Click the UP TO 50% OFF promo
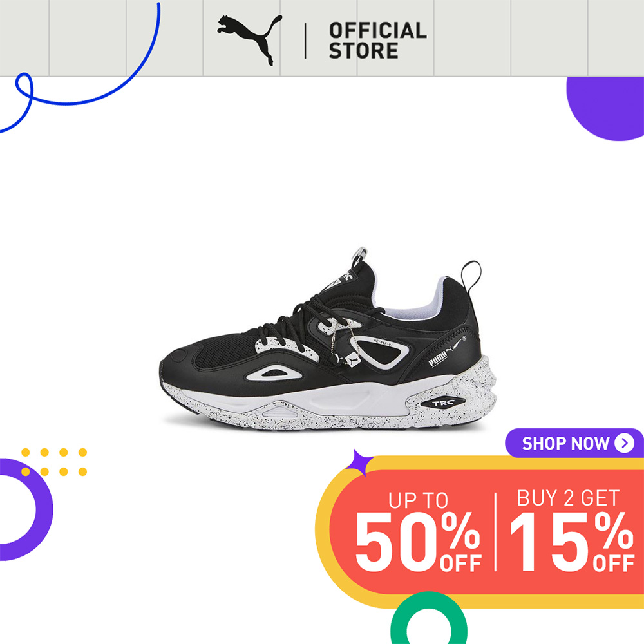Image resolution: width=644 pixels, height=644 pixels. click(x=418, y=531)
